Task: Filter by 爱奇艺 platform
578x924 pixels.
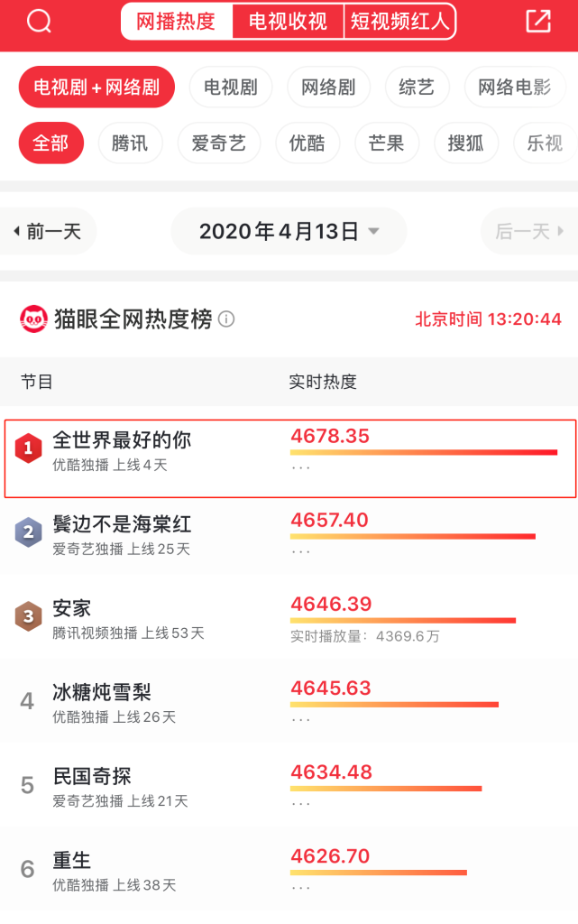Action: pyautogui.click(x=218, y=143)
